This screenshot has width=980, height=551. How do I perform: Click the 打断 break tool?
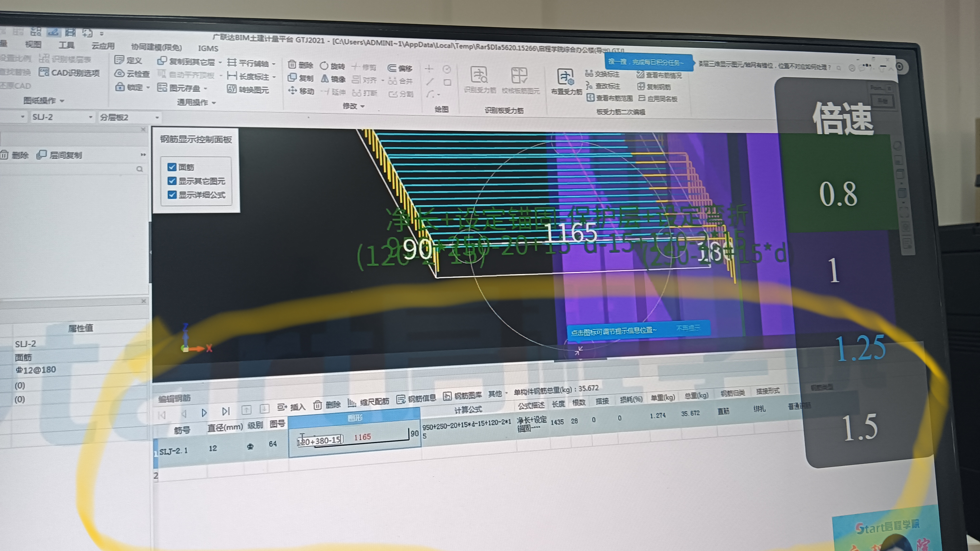(364, 93)
